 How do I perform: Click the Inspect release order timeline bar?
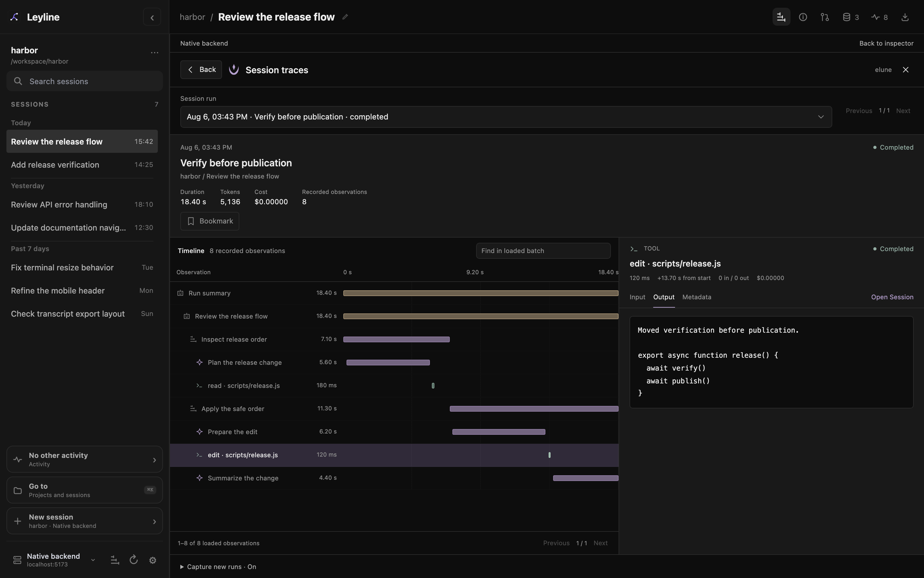pos(396,339)
